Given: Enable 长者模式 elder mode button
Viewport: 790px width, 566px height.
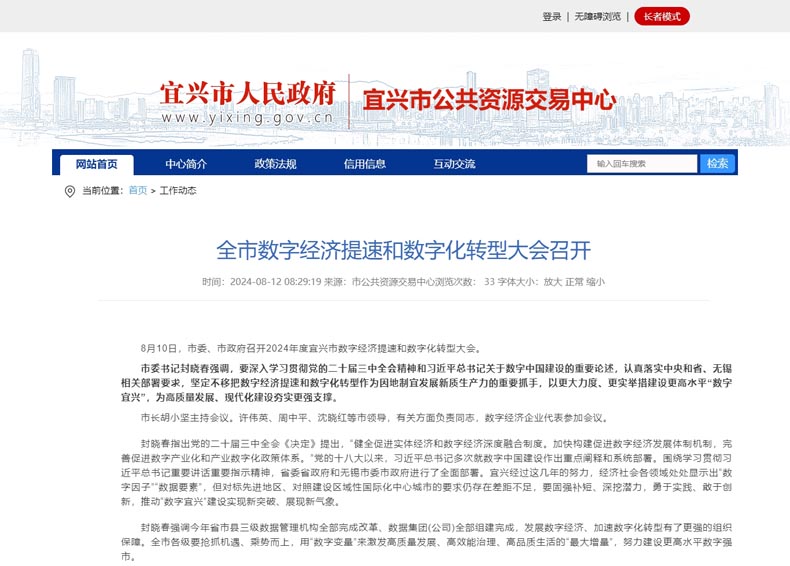Looking at the screenshot, I should pos(662,17).
